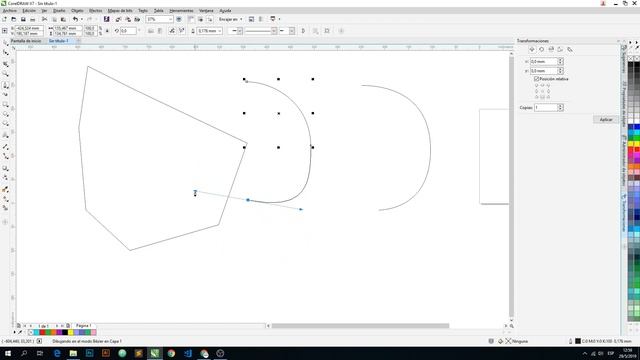This screenshot has width=640, height=360.
Task: Select the Zoom tool in toolbox
Action: (5, 74)
